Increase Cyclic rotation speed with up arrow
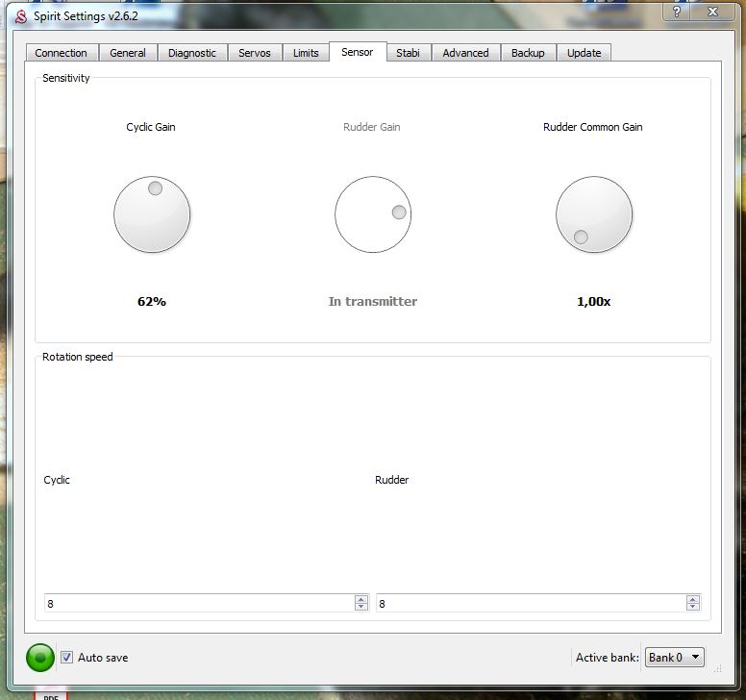Image resolution: width=746 pixels, height=700 pixels. pyautogui.click(x=361, y=599)
